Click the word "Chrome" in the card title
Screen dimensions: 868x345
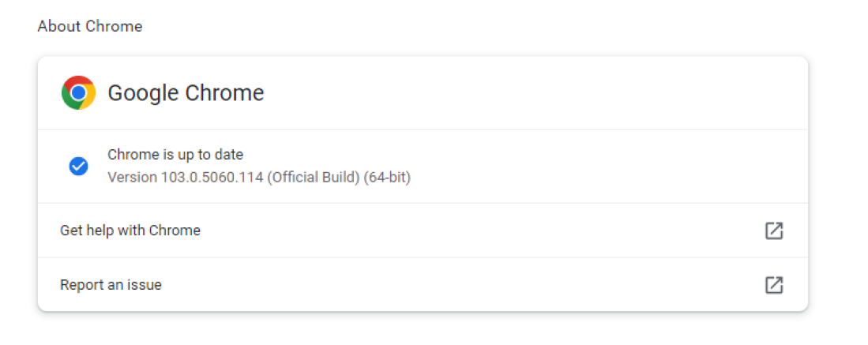point(224,93)
